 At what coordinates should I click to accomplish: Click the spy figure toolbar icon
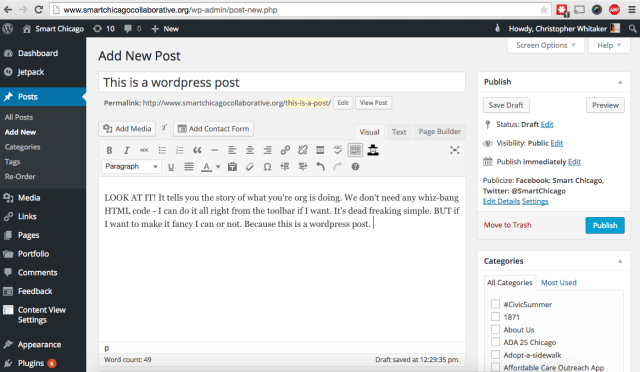373,150
